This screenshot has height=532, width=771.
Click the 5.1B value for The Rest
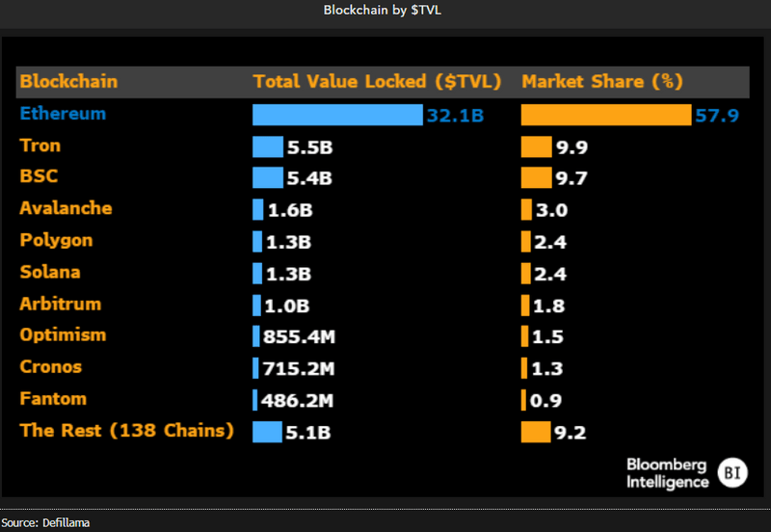tap(307, 433)
